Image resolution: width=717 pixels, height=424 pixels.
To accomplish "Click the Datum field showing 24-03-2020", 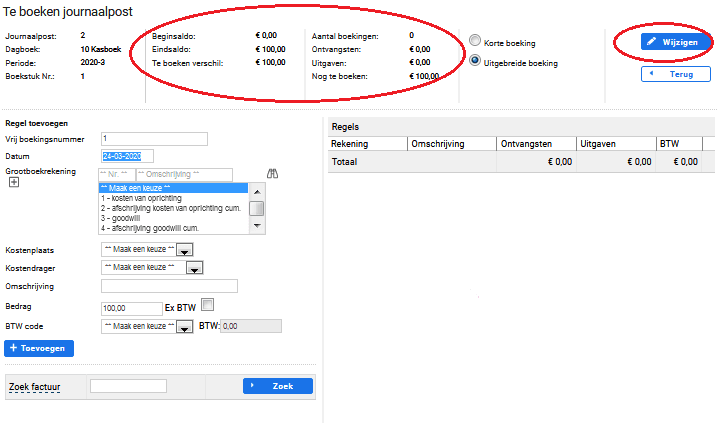I will click(x=127, y=156).
